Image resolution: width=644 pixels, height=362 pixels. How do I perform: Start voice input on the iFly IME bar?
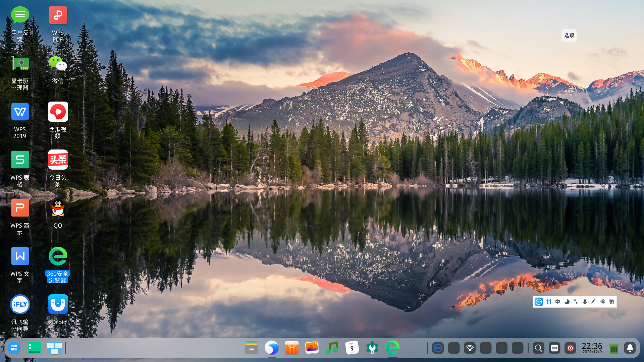click(585, 302)
